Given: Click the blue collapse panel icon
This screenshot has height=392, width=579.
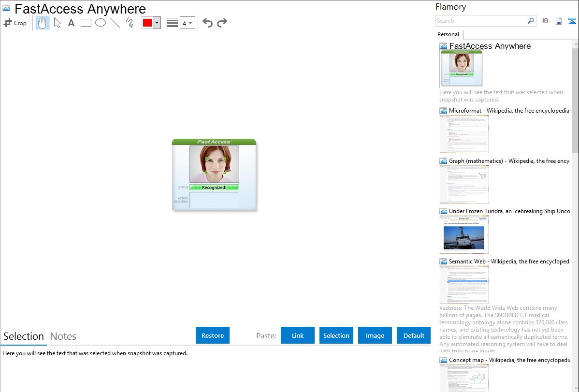Looking at the screenshot, I should pyautogui.click(x=572, y=21).
